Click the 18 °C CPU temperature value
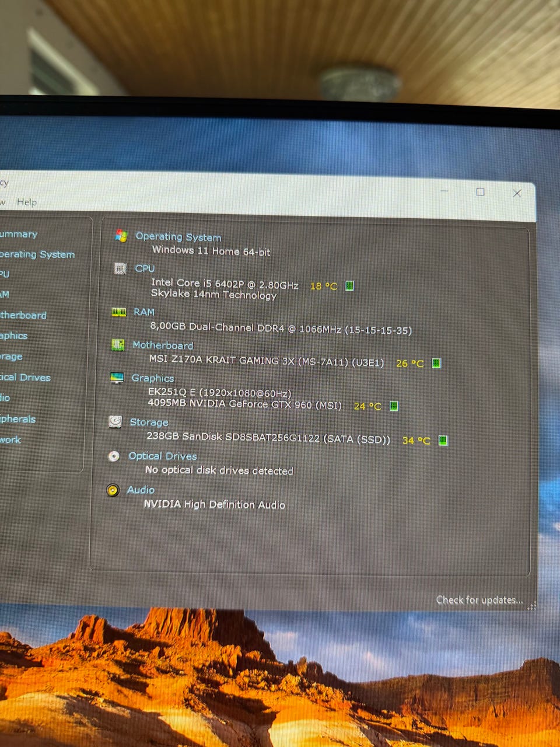The image size is (560, 747). (x=324, y=286)
